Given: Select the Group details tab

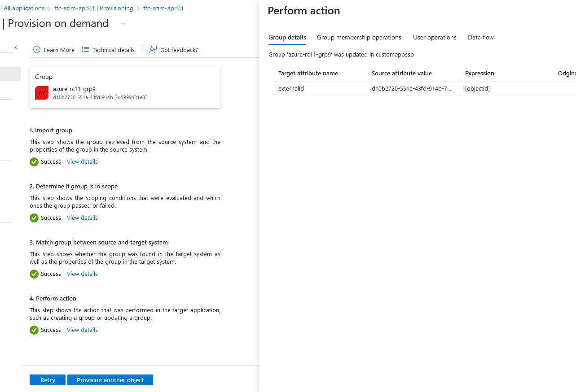Looking at the screenshot, I should 287,37.
